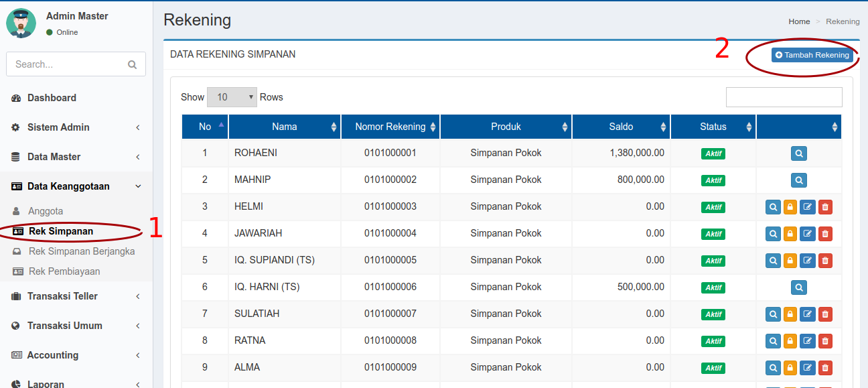Go to Home breadcrumb link
868x388 pixels.
coord(799,21)
